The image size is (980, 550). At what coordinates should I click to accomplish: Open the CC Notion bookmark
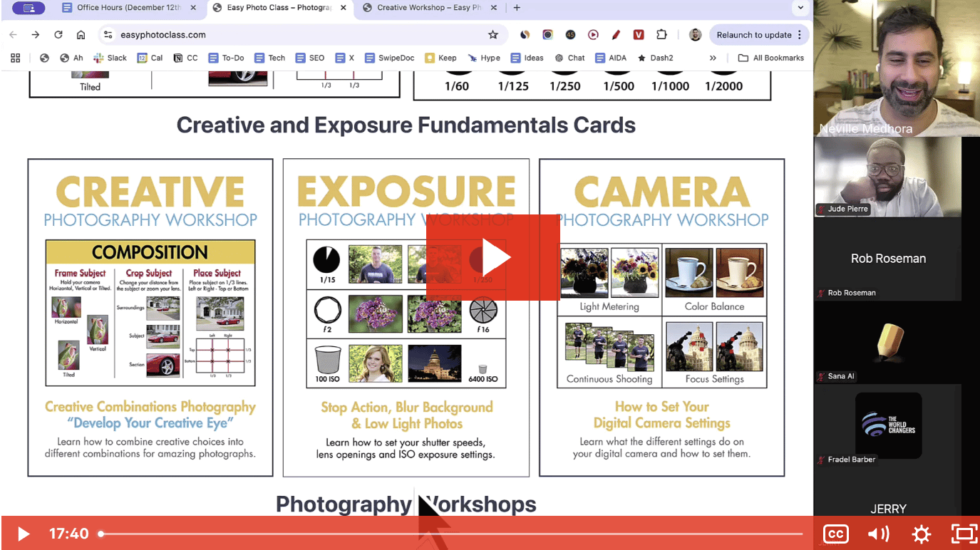pos(186,58)
